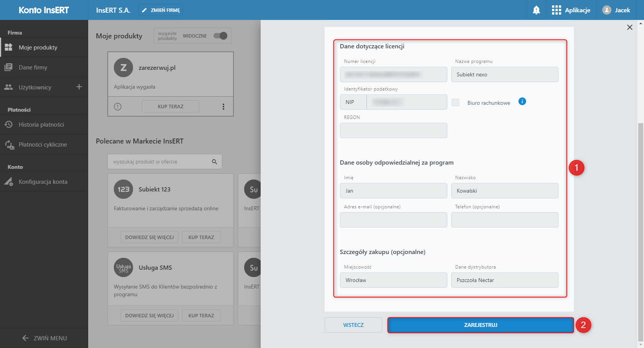Open Jacek user profile menu

click(x=616, y=10)
